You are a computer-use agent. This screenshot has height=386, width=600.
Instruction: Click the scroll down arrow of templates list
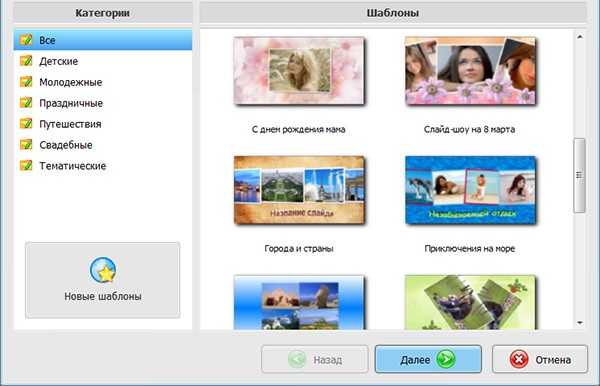(x=580, y=323)
